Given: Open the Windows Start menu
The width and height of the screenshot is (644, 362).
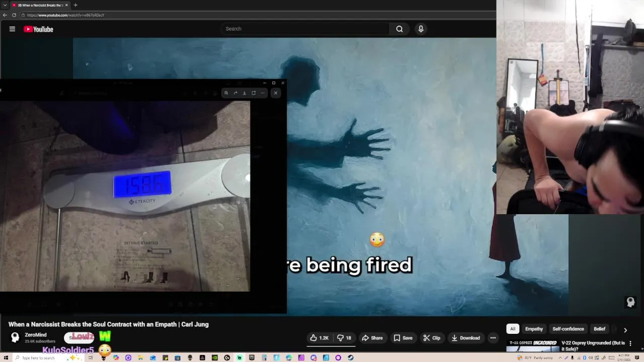Looking at the screenshot, I should pos(6,357).
